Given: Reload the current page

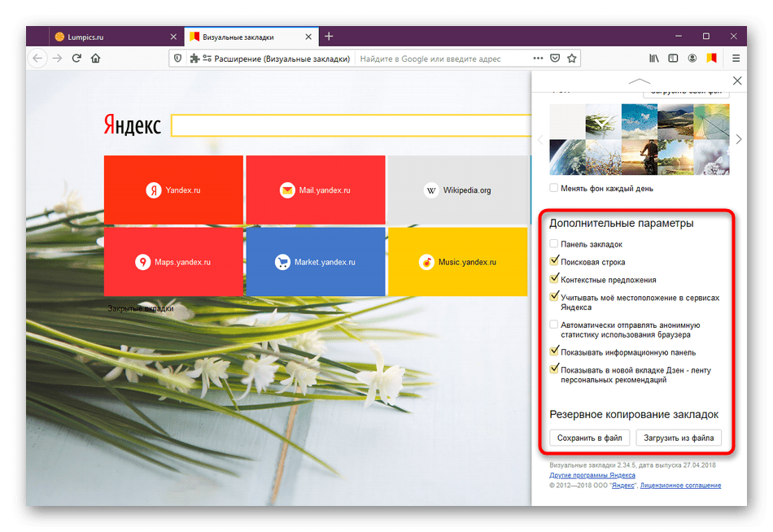Looking at the screenshot, I should pyautogui.click(x=76, y=59).
